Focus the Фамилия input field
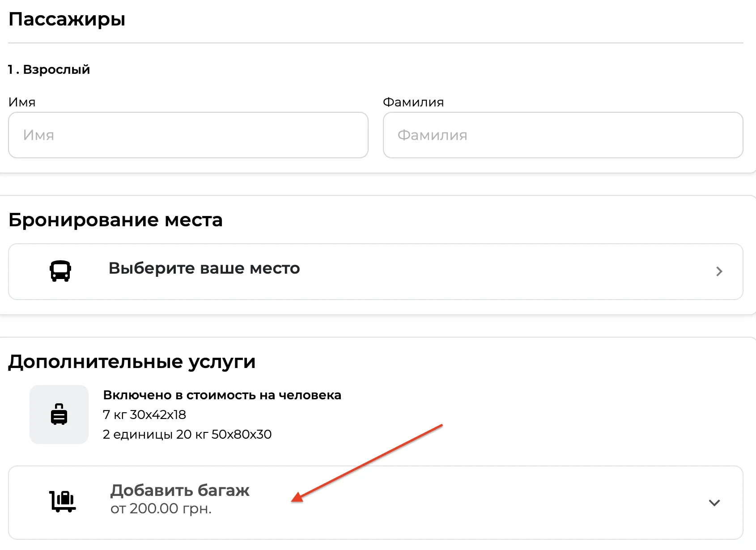 pos(563,135)
